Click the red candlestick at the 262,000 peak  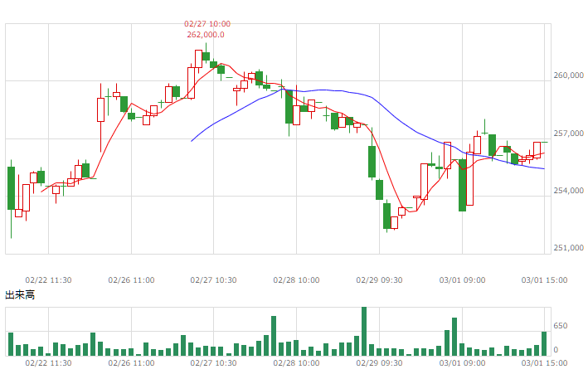coord(198,59)
